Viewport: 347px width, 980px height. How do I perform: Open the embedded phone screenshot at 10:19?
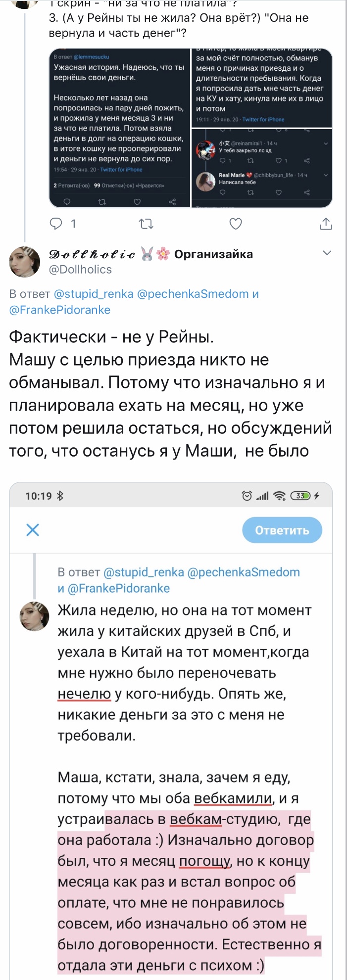[x=171, y=731]
